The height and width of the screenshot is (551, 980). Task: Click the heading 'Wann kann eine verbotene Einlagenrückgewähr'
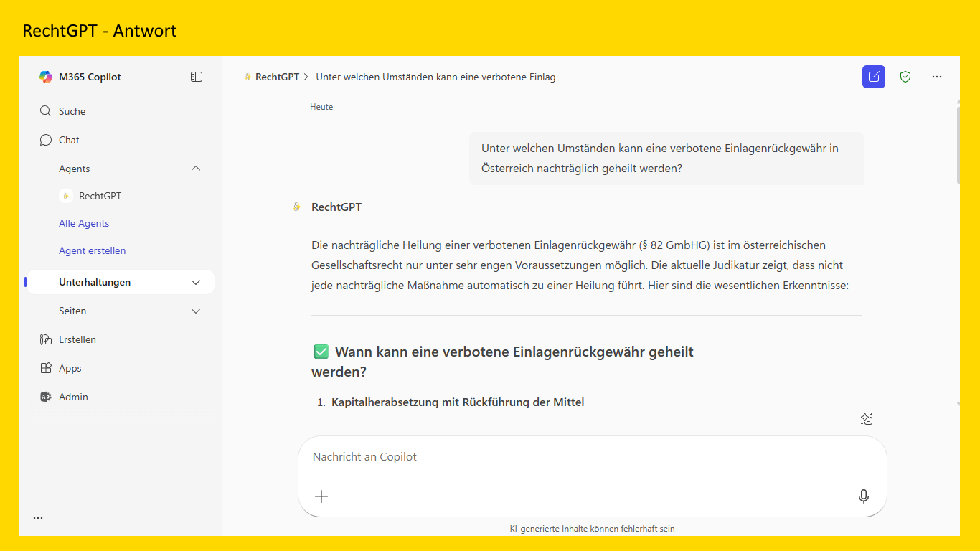(502, 362)
